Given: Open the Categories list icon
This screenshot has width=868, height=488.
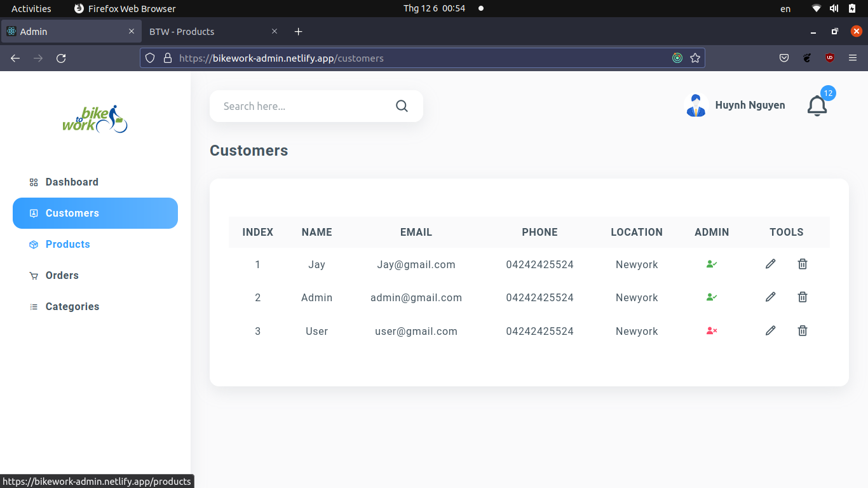Looking at the screenshot, I should point(33,306).
